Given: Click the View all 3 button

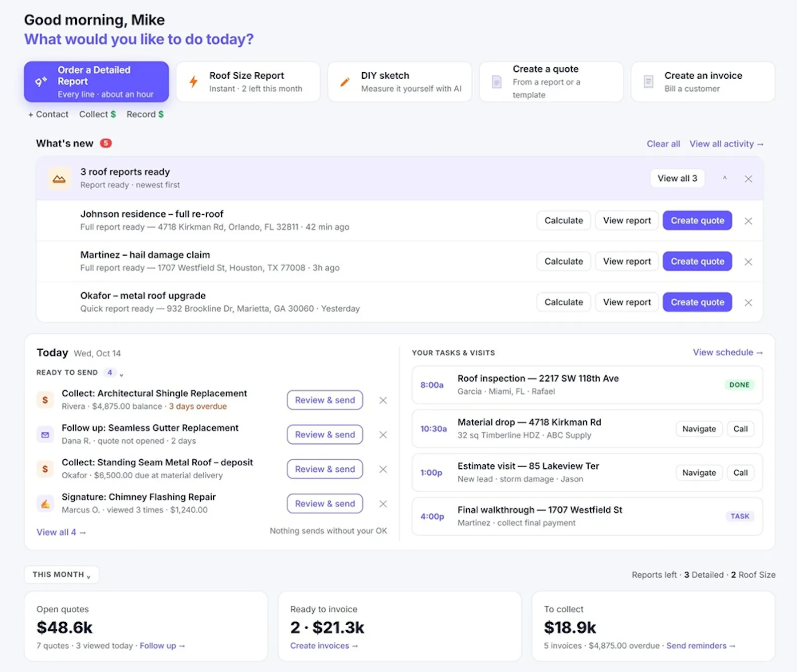Looking at the screenshot, I should pyautogui.click(x=677, y=178).
